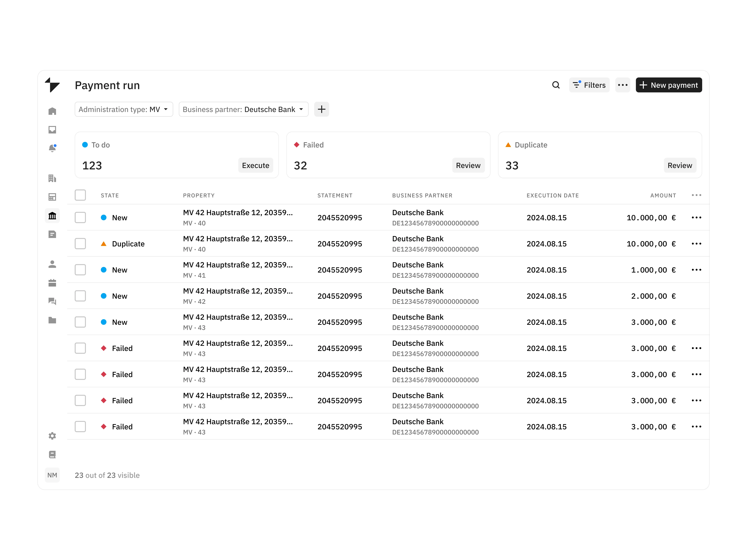Check the MV · 41 New payment row

tap(80, 270)
